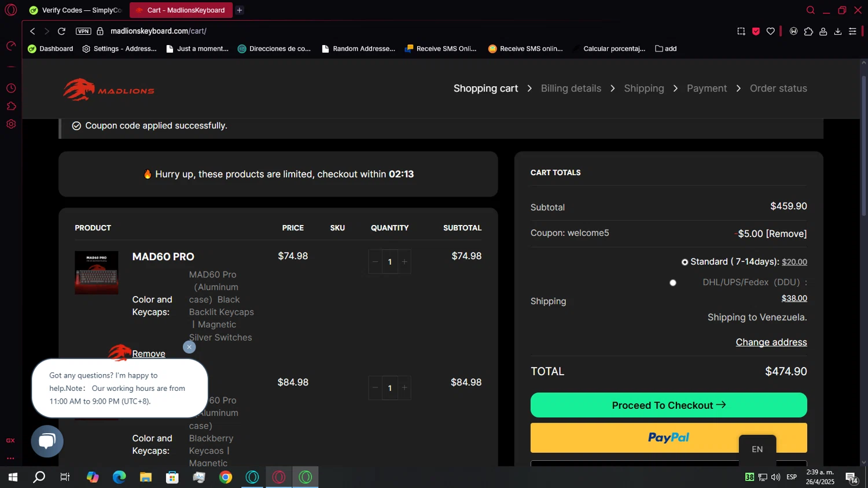The width and height of the screenshot is (868, 488).
Task: Go to the Payment step
Action: (x=707, y=88)
